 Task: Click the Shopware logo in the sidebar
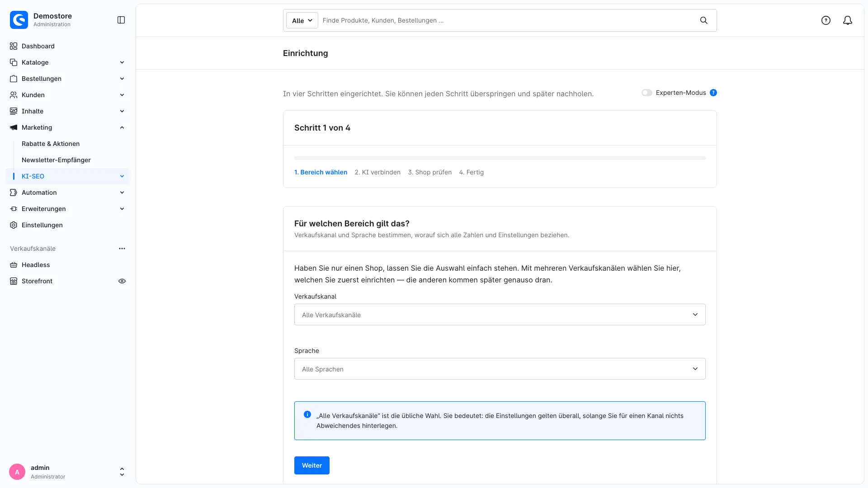coord(19,20)
